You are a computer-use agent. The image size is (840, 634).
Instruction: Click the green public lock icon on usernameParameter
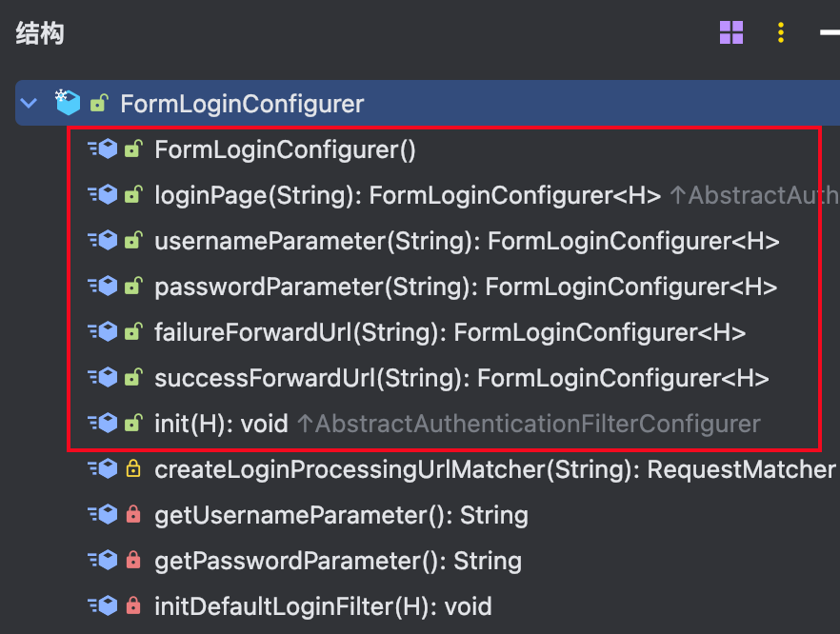tap(133, 240)
